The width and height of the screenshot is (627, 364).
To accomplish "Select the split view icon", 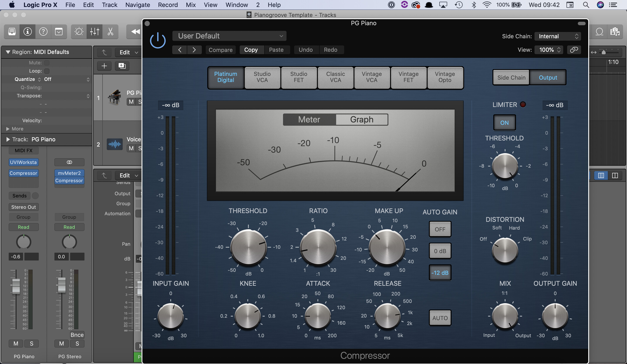I will click(x=615, y=175).
